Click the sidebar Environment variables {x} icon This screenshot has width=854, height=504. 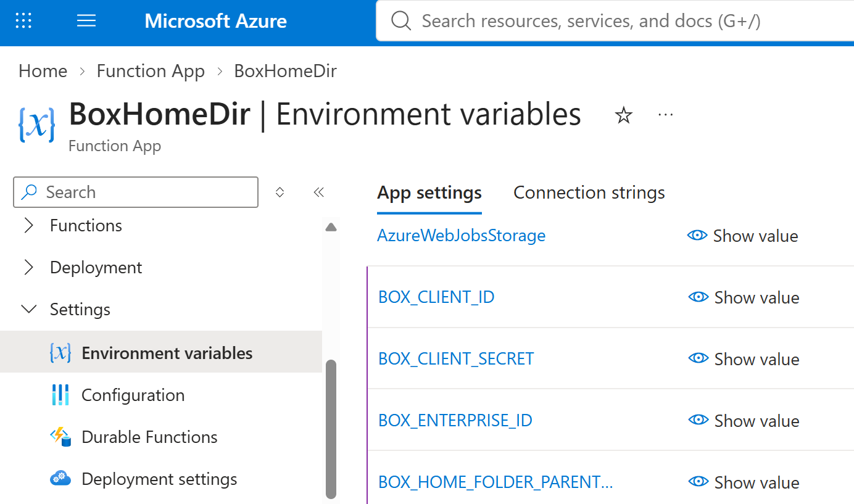[60, 353]
